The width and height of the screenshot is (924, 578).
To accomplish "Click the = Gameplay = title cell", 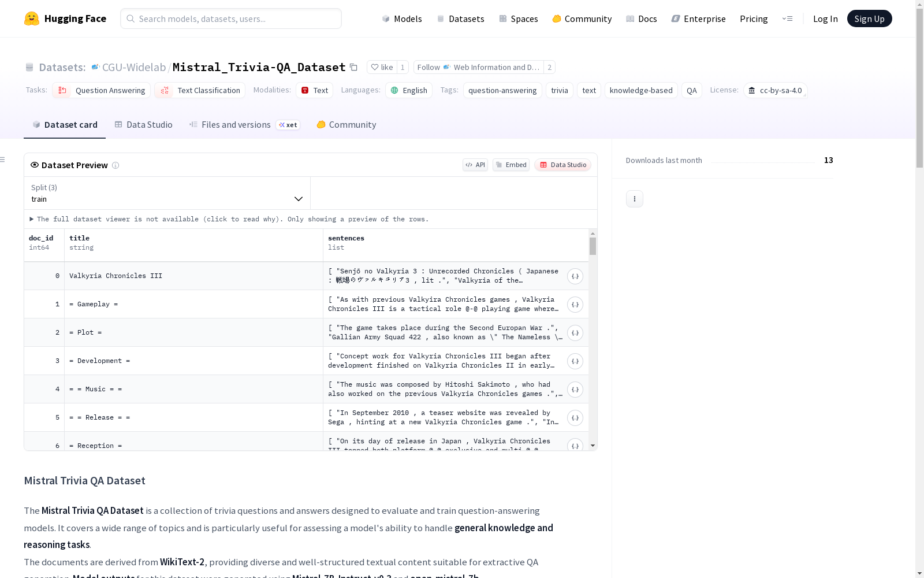I will pyautogui.click(x=194, y=305).
